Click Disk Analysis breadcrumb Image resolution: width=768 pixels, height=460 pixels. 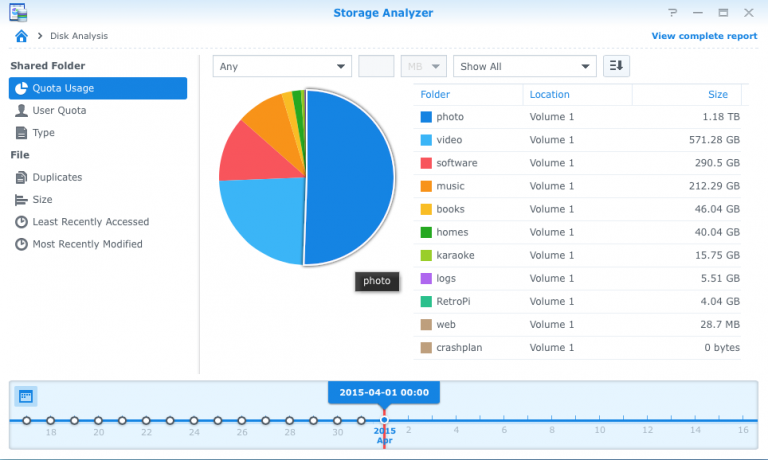click(79, 36)
